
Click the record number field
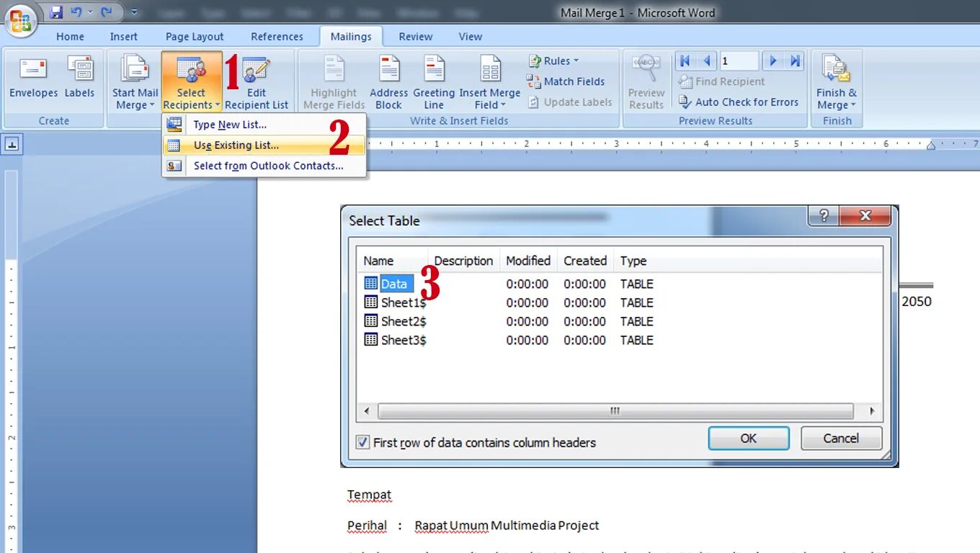pos(739,61)
